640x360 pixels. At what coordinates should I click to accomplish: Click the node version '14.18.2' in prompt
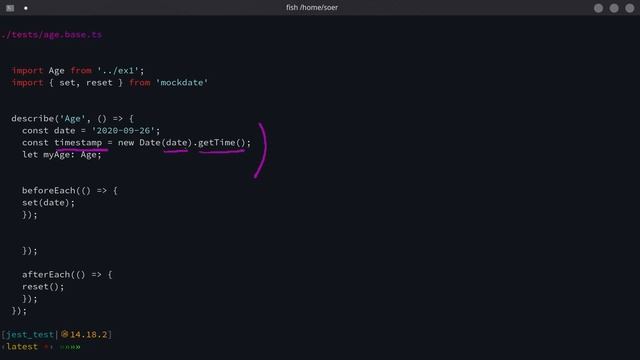click(x=89, y=335)
